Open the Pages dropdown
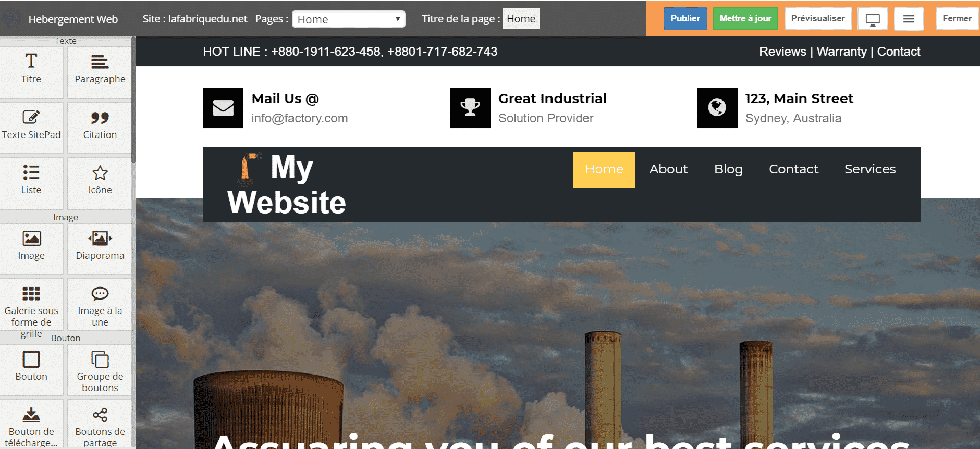This screenshot has width=980, height=449. click(348, 19)
